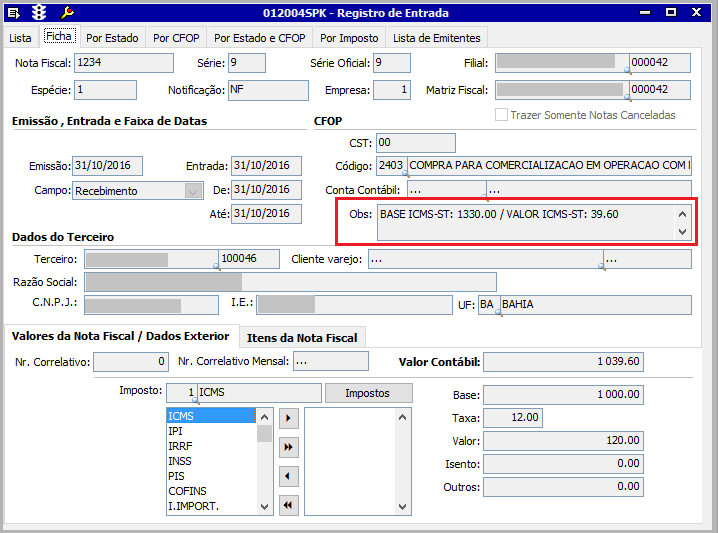Click the Emissão date field
This screenshot has width=718, height=533.
(107, 166)
